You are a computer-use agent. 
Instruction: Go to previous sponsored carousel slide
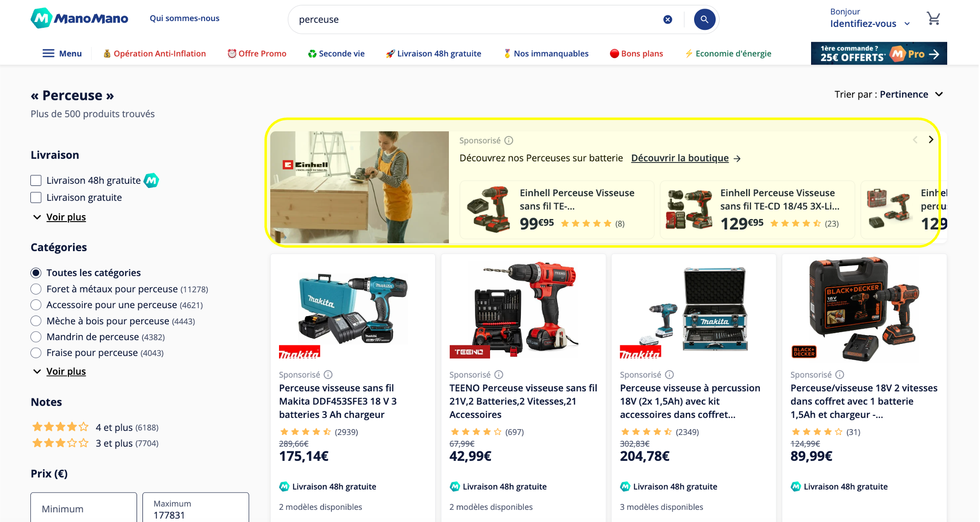coord(915,139)
